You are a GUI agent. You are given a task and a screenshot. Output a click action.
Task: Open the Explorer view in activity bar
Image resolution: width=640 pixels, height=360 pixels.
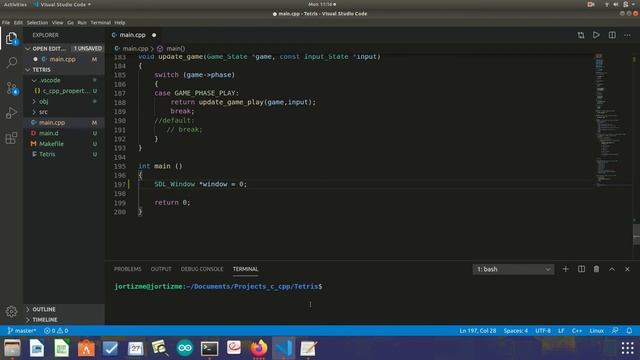[11, 39]
